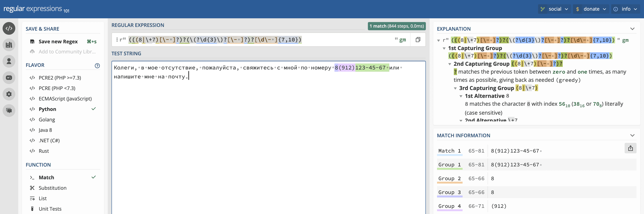This screenshot has height=214, width=644.
Task: Select the Golang flavor
Action: tap(47, 120)
